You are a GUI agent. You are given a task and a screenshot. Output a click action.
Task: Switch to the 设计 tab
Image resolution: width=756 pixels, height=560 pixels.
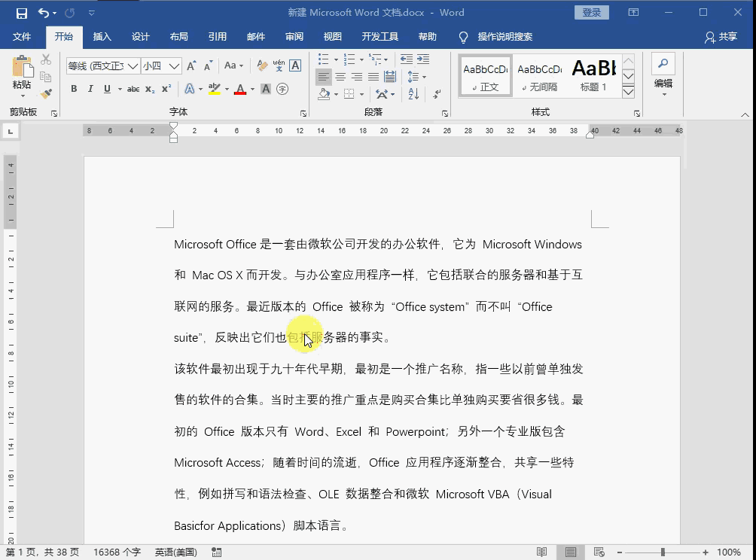(141, 37)
